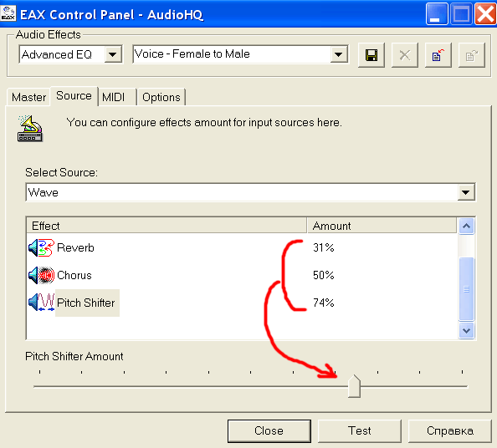Screen dimensions: 497x448
Task: Click the Pitch Shifter Amount slider thumb
Action: click(354, 386)
